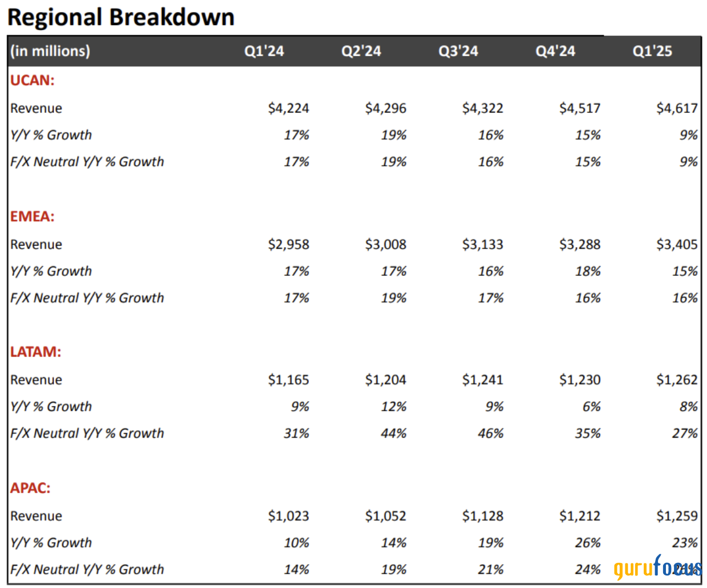Click LATAM Q3'24 revenue $1,241
The image size is (707, 588).
[482, 379]
